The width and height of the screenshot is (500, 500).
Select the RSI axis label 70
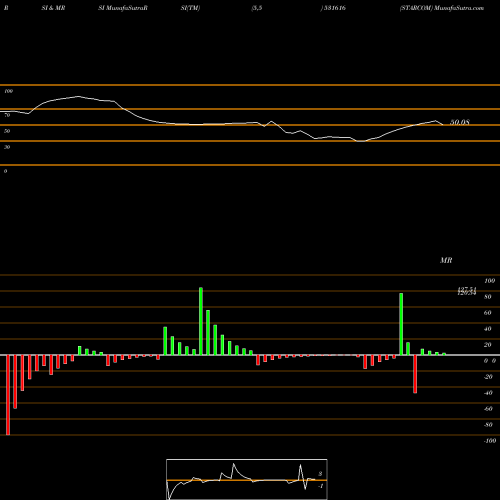pos(7,115)
